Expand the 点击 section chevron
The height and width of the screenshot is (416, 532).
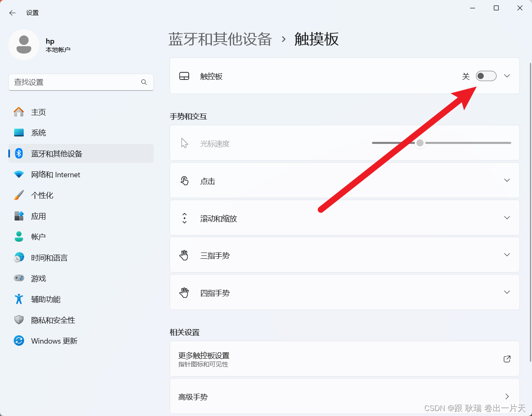[507, 180]
